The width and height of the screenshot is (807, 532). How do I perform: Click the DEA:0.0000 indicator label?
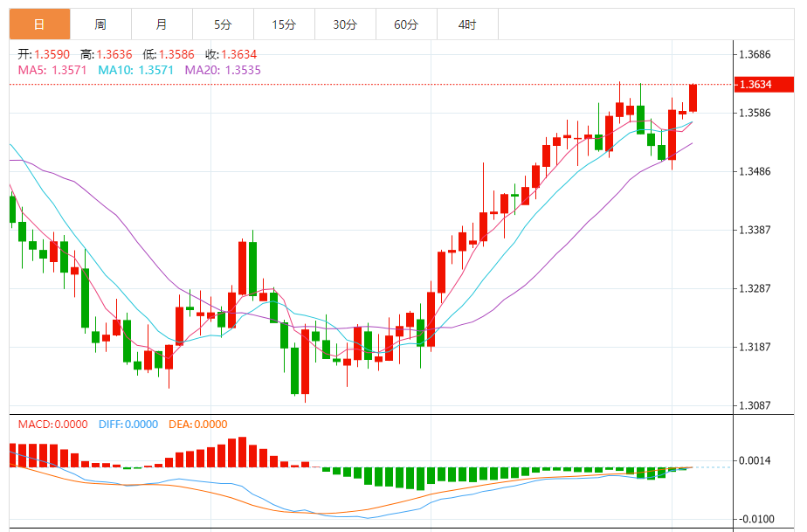point(198,425)
